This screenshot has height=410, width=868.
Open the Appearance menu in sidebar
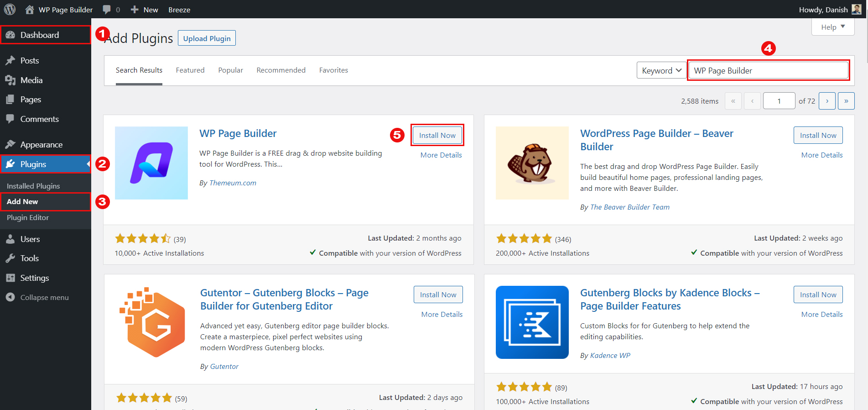click(41, 145)
